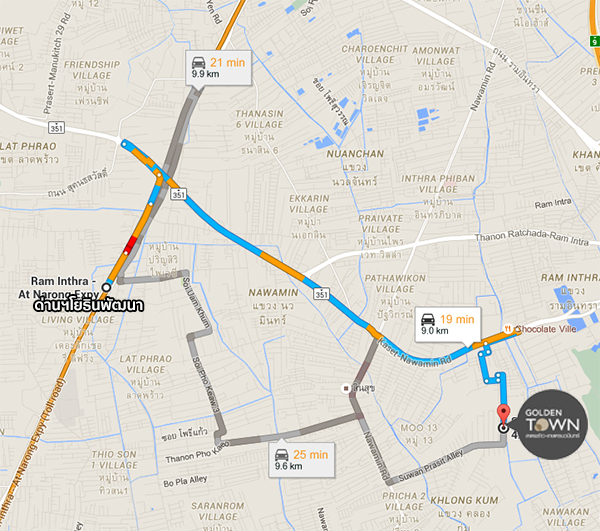This screenshot has height=531, width=600.
Task: Select the 19 min route car icon
Action: pyautogui.click(x=428, y=319)
